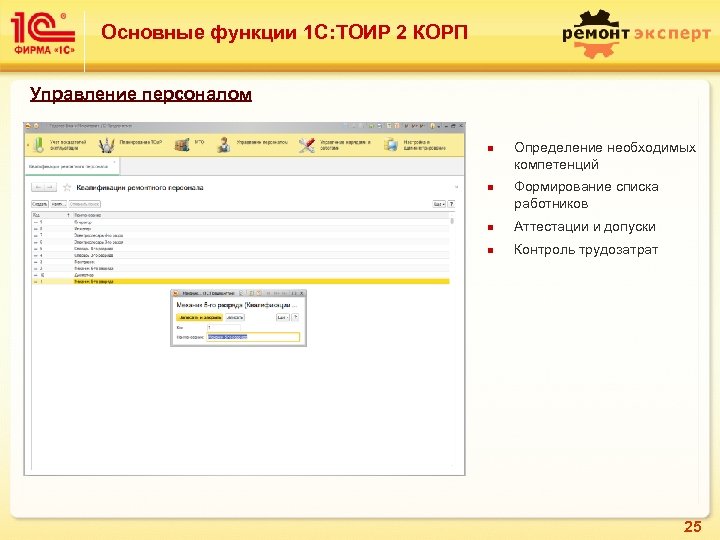
Task: Open the equipment performance accounting section icon
Action: click(39, 145)
